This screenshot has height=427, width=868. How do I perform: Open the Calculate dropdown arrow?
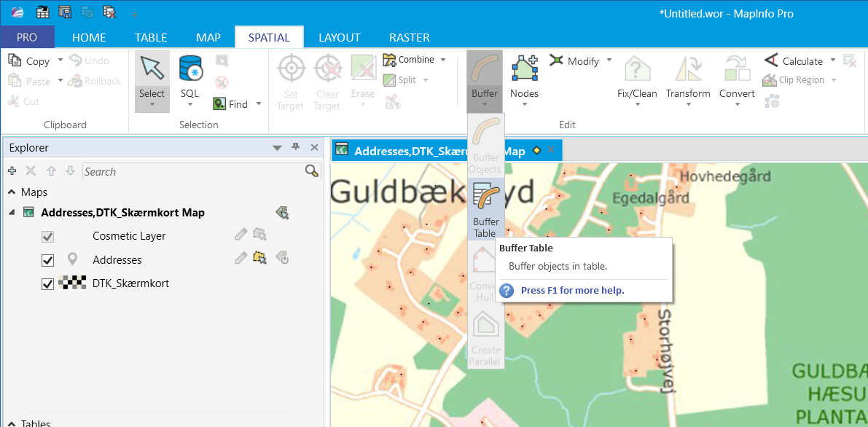coord(832,60)
